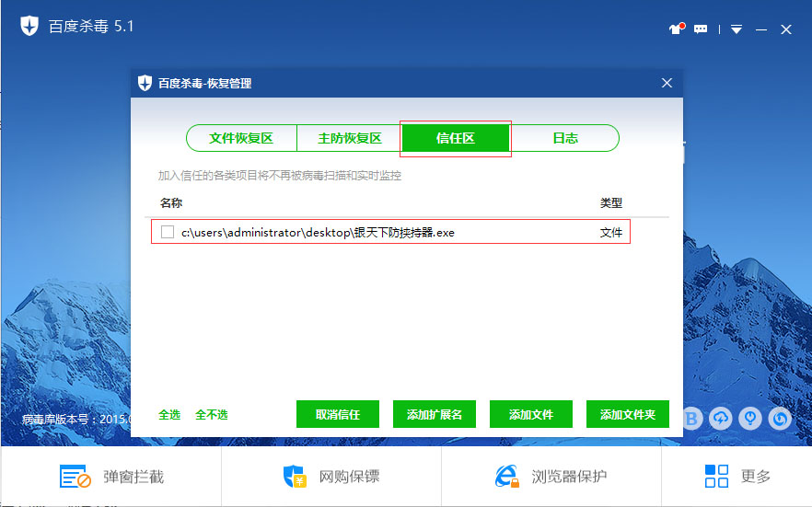The width and height of the screenshot is (812, 507).
Task: Click the browser protection IE icon
Action: [x=507, y=477]
